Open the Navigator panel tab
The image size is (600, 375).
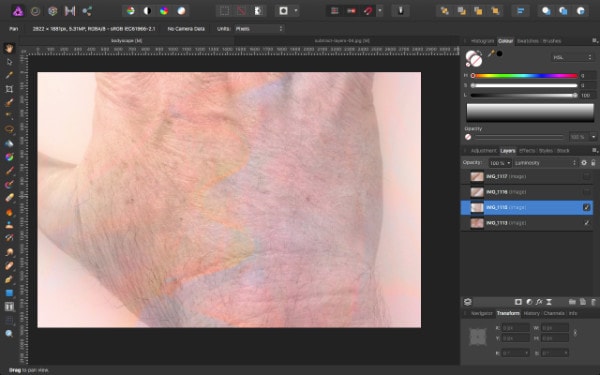[x=481, y=313]
